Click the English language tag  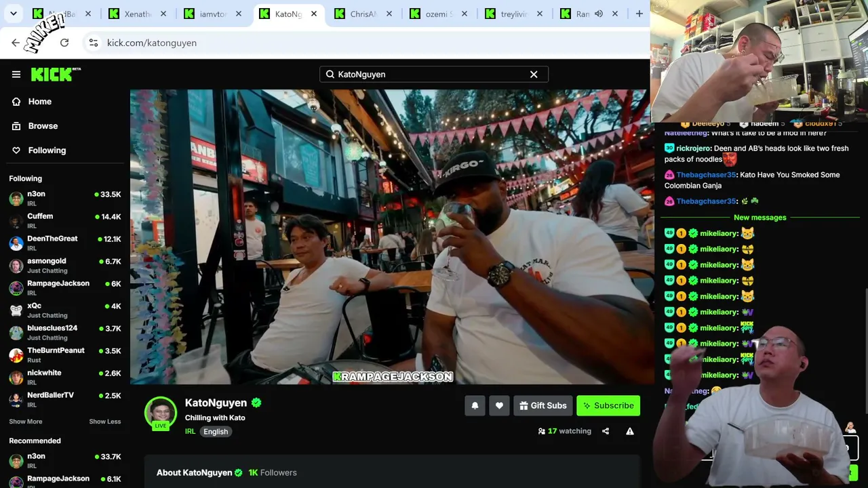click(216, 432)
